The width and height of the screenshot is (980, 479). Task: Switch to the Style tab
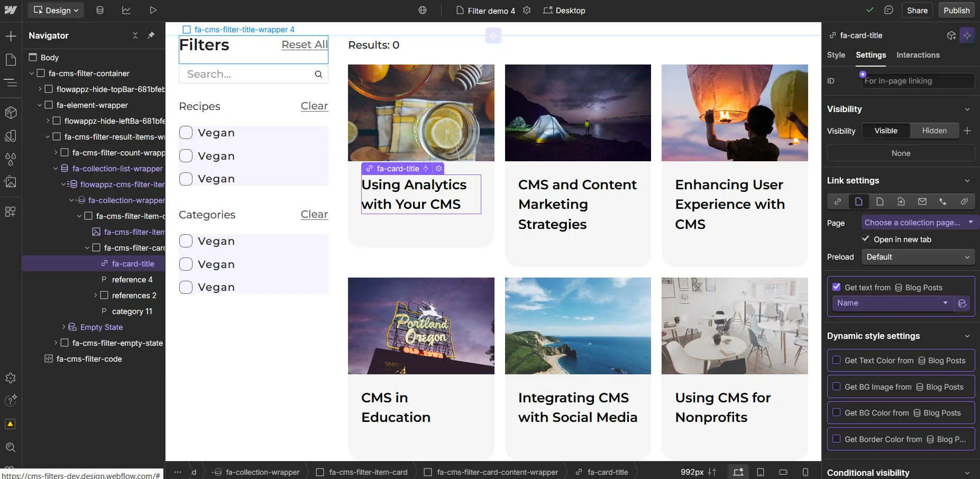pyautogui.click(x=836, y=55)
